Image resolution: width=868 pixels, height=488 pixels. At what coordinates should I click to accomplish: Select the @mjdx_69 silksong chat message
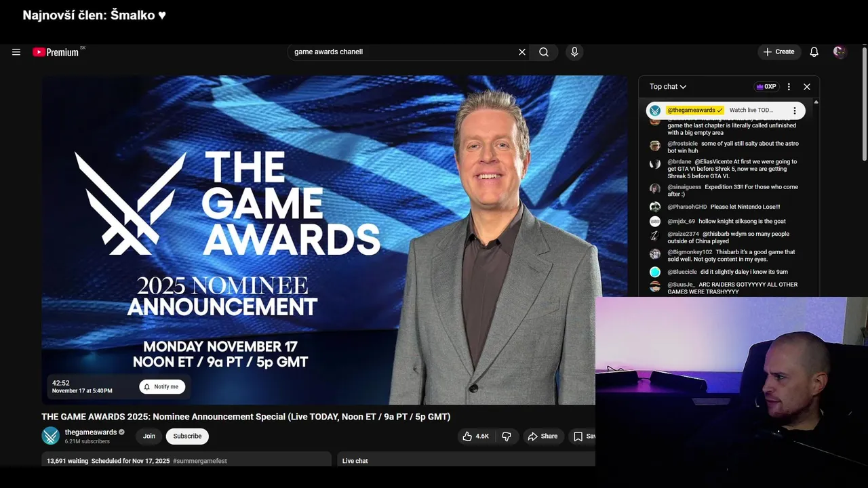click(x=742, y=222)
